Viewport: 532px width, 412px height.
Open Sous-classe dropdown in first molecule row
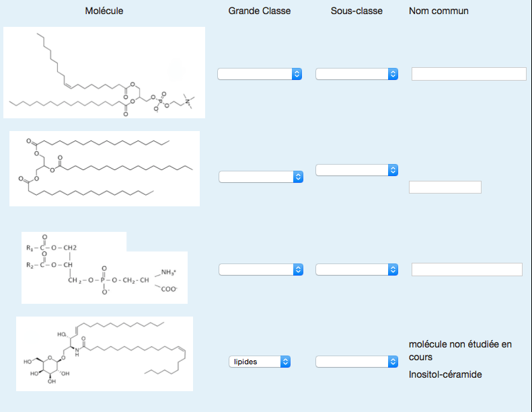[x=356, y=74]
